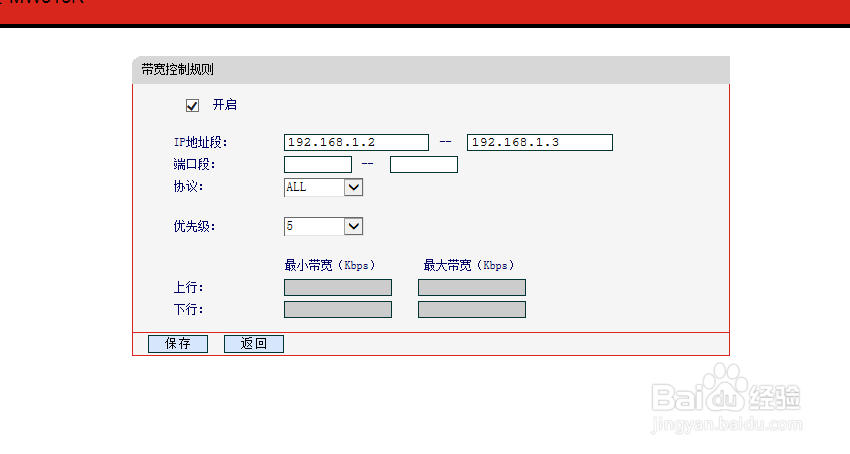Click the 上行 row label
The width and height of the screenshot is (850, 454).
click(188, 287)
